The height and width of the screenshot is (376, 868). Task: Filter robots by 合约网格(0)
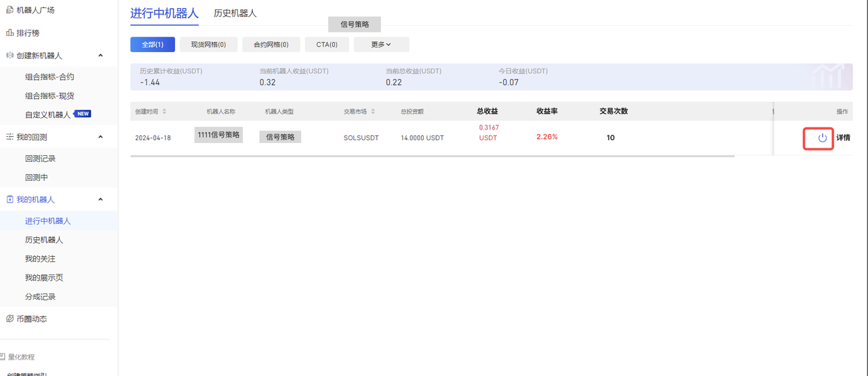pos(271,45)
